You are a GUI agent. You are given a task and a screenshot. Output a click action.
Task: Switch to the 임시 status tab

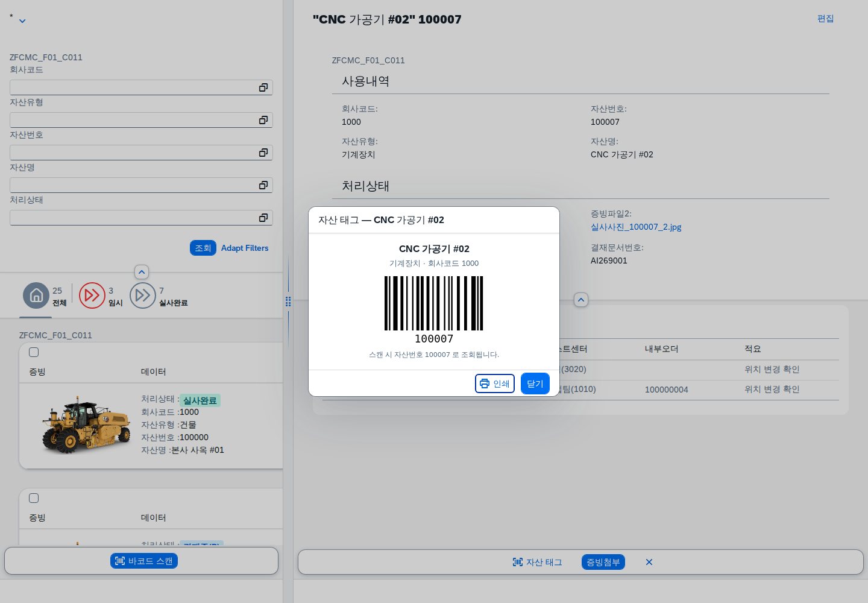tap(92, 295)
